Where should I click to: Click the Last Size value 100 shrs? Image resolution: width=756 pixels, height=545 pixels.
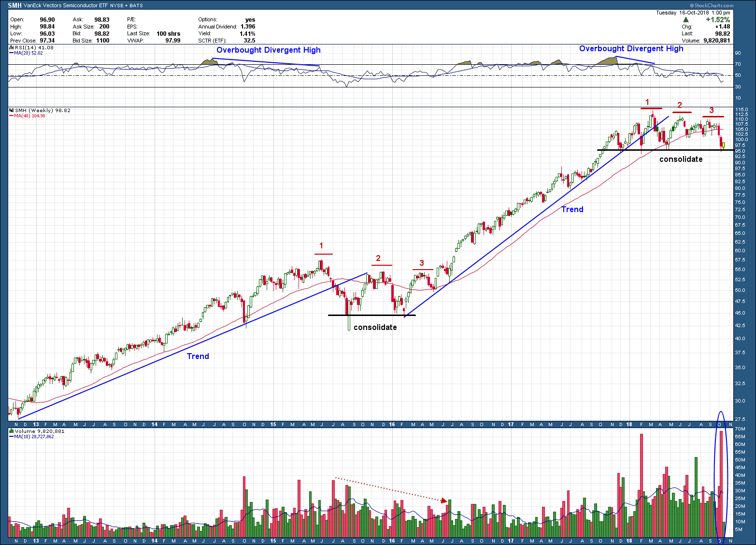click(x=169, y=34)
